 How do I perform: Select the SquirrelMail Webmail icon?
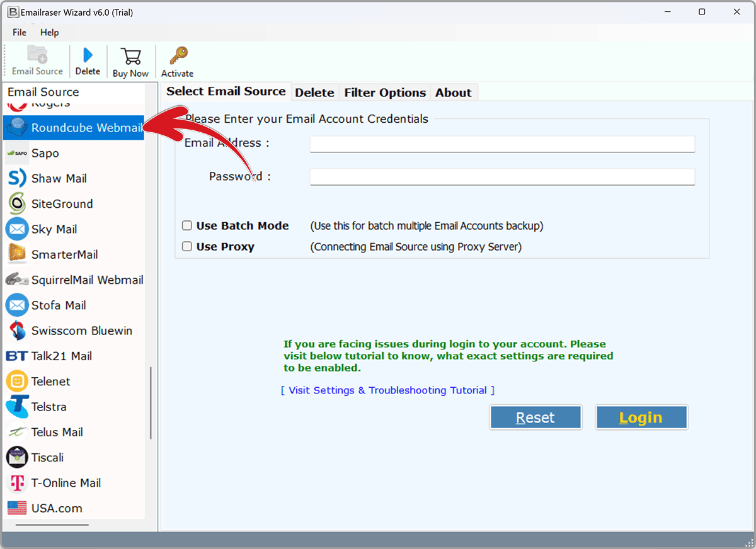coord(17,280)
